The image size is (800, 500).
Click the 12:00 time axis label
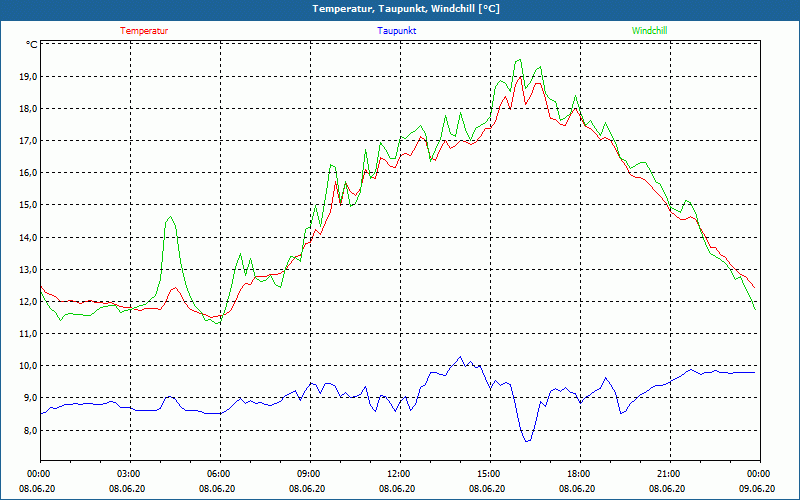pos(397,474)
